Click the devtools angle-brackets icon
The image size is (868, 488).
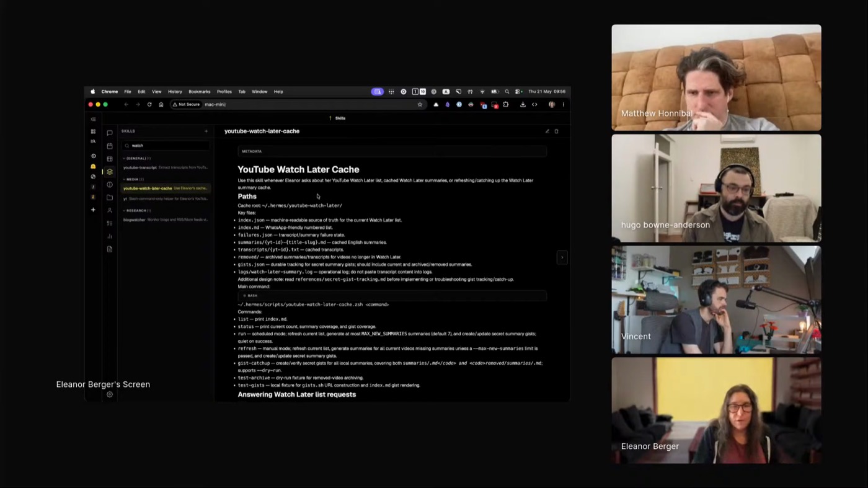[x=534, y=104]
